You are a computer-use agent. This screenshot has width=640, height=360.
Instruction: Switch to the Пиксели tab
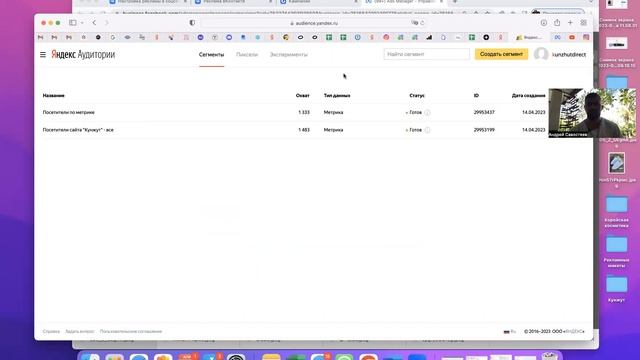click(x=247, y=54)
